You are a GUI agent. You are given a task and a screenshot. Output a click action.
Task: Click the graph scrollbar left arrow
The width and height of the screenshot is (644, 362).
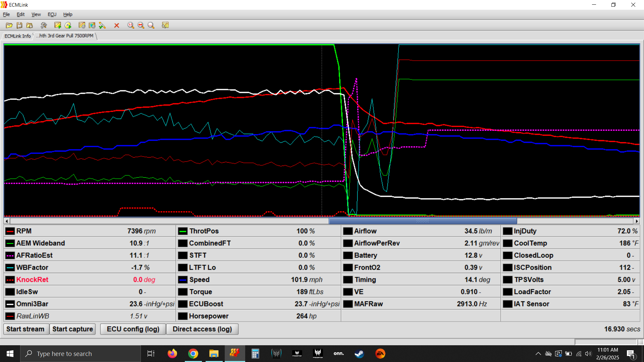pyautogui.click(x=7, y=221)
